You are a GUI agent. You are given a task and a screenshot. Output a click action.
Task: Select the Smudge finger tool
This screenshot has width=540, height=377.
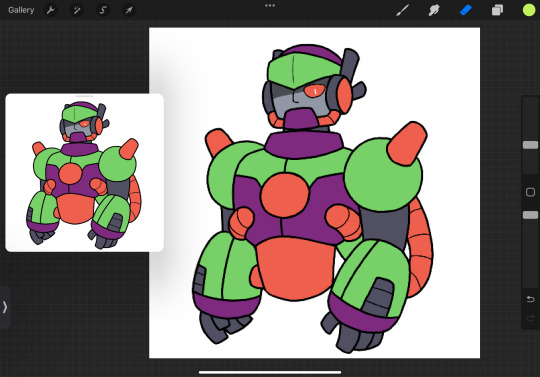(x=434, y=10)
